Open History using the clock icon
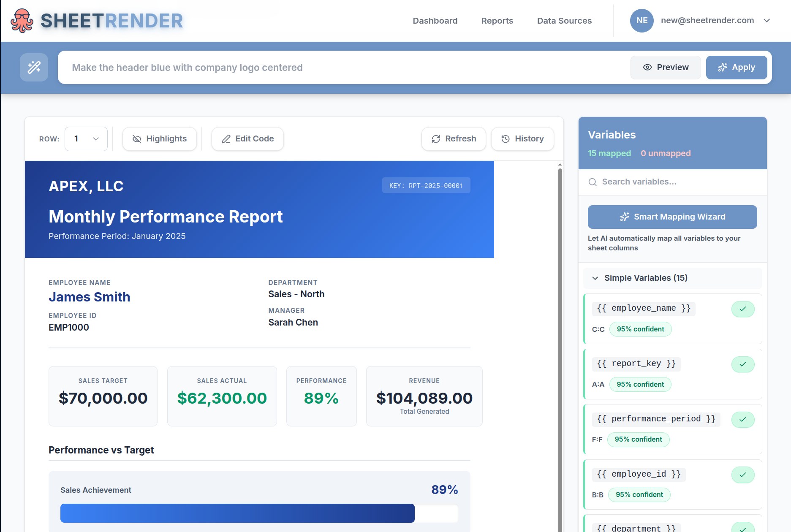The image size is (791, 532). 506,139
